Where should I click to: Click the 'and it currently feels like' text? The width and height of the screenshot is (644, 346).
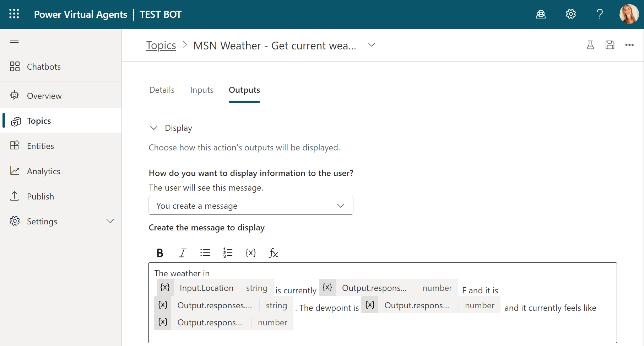[550, 308]
